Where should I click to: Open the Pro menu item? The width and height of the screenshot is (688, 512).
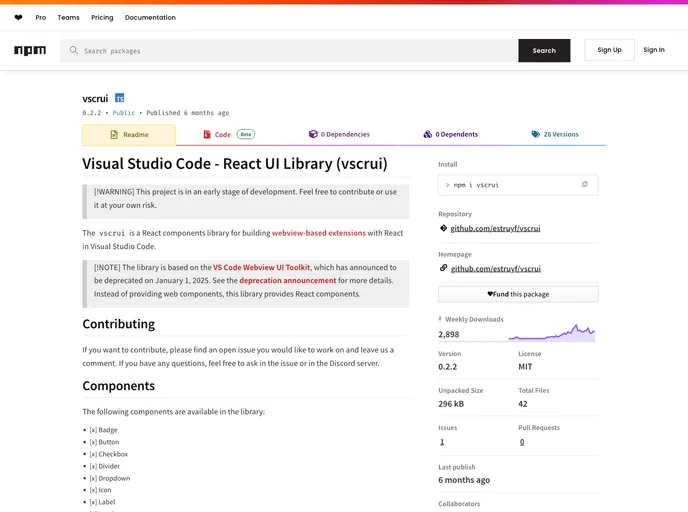coord(41,18)
